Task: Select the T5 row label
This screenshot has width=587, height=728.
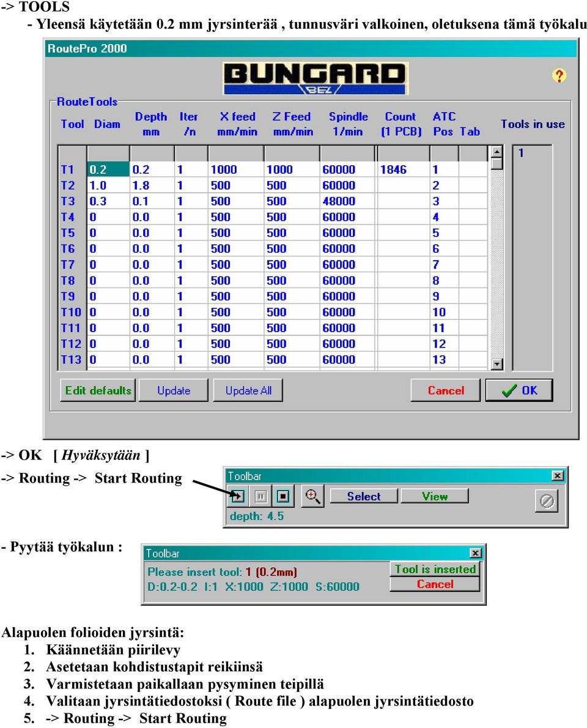Action: 72,232
